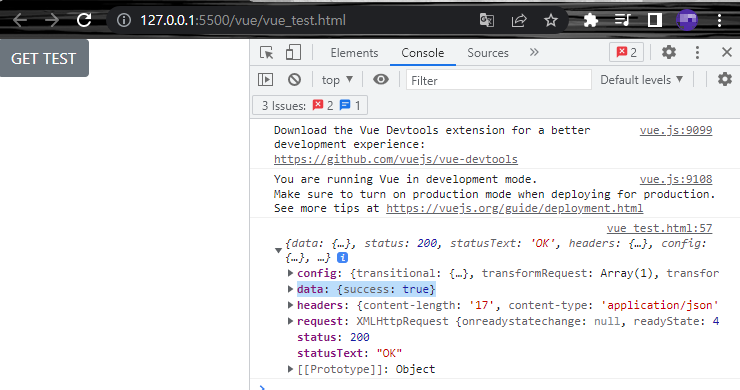Click the address bar URL
The width and height of the screenshot is (740, 390).
click(x=243, y=20)
